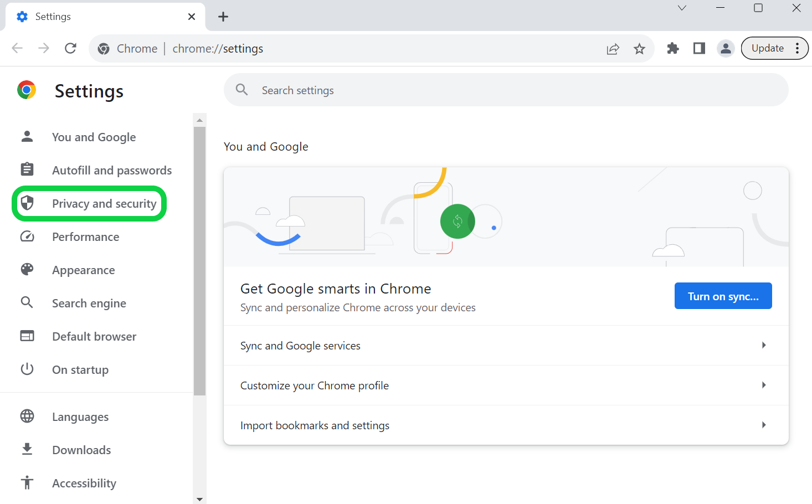The width and height of the screenshot is (812, 504).
Task: Click the magnifier icon for Search engine
Action: click(x=27, y=302)
